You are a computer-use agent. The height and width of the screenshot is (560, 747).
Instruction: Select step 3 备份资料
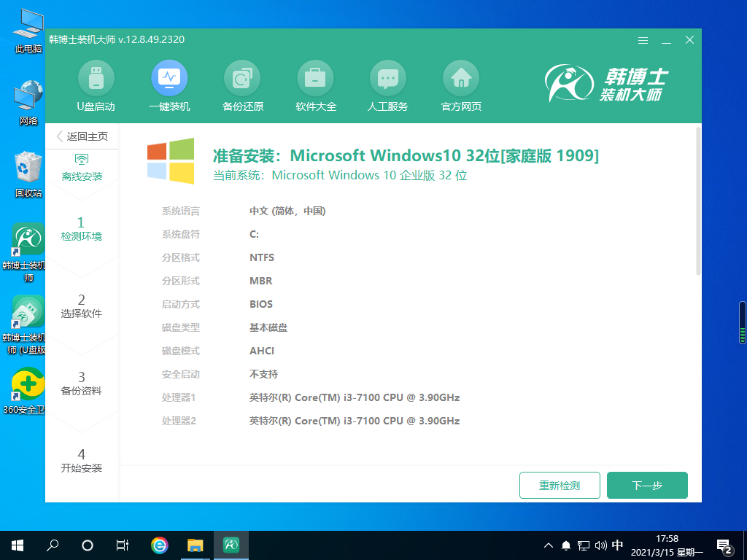(82, 383)
